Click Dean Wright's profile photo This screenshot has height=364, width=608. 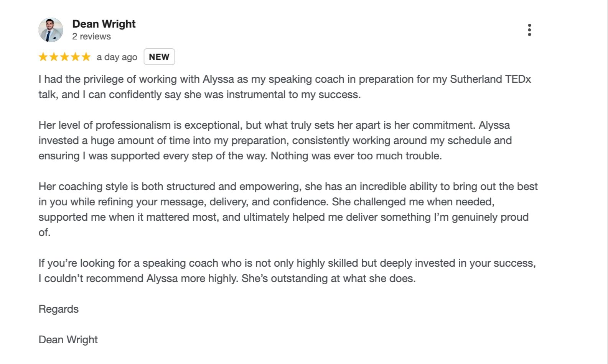coord(51,30)
